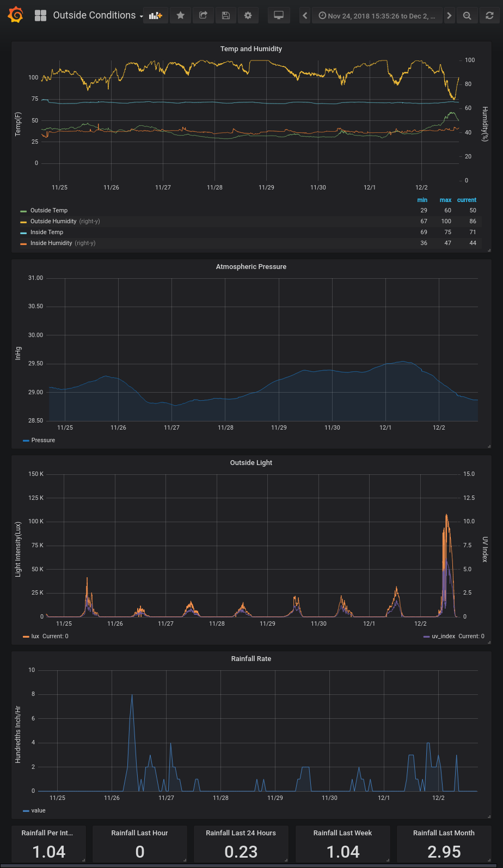Viewport: 503px width, 868px height.
Task: Toggle Outside Humidity series visibility
Action: [x=53, y=221]
